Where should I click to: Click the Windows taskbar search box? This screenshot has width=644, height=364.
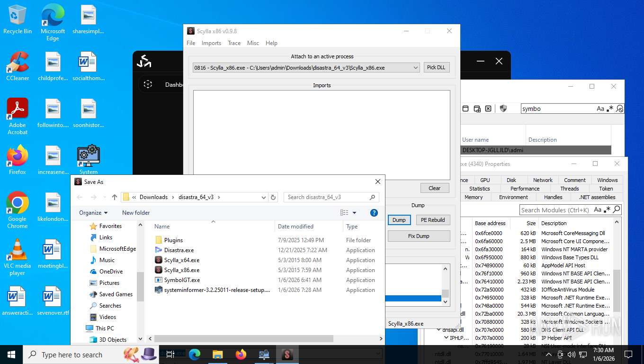point(91,355)
